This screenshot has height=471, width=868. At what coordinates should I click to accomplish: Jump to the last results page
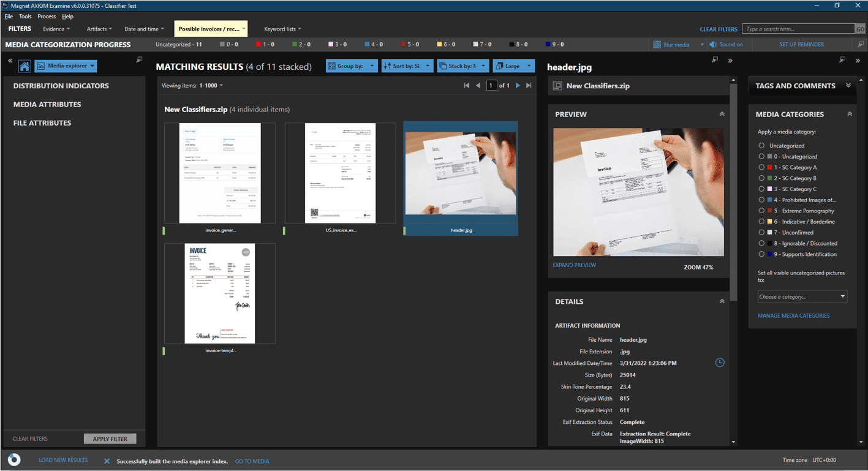tap(529, 86)
